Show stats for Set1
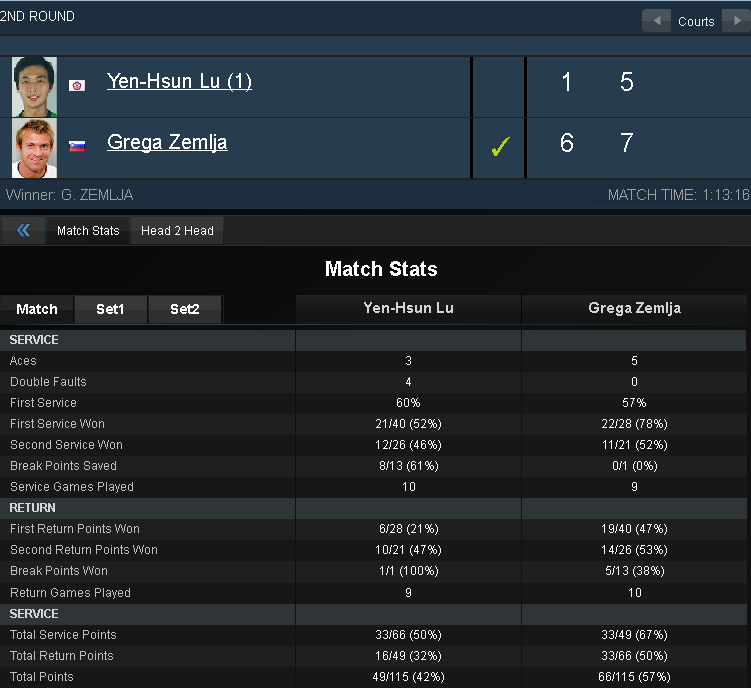The image size is (751, 688). click(x=110, y=309)
